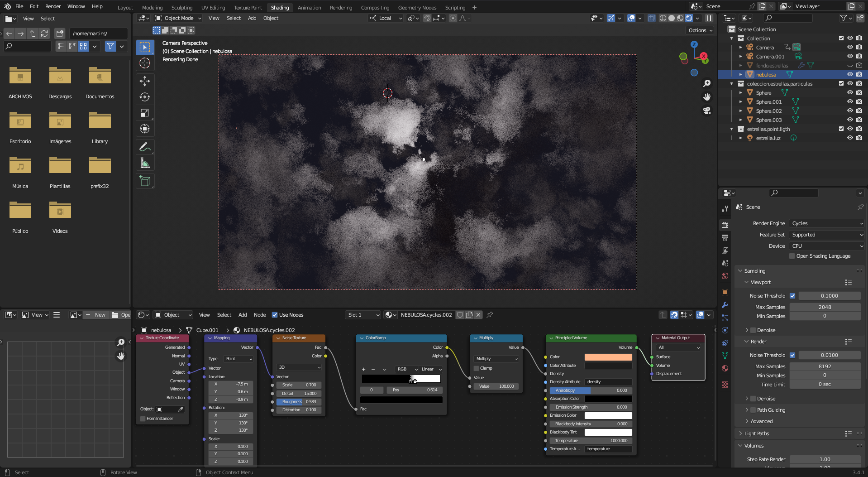Select the Measure tool
Viewport: 868px width, 477px height.
[145, 163]
